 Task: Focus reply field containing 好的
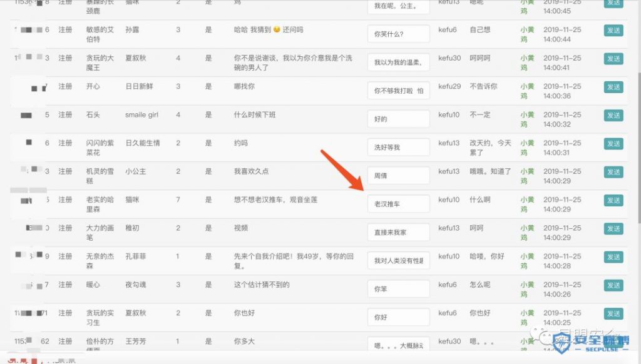tap(399, 119)
